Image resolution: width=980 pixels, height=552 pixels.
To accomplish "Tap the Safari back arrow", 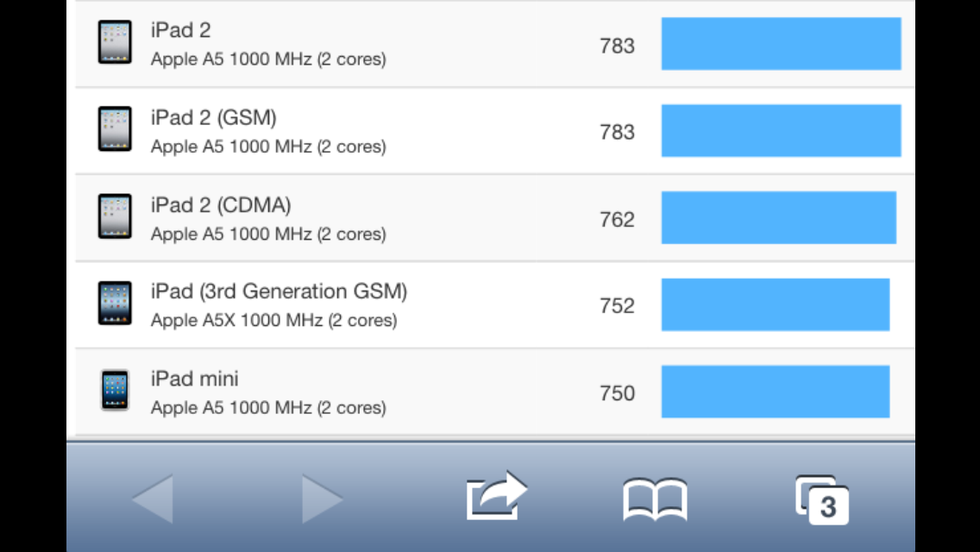I will pos(153,499).
